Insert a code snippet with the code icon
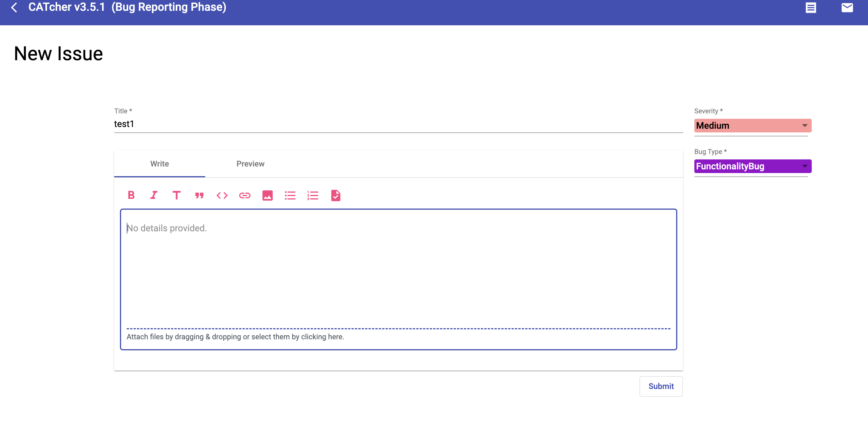 click(222, 195)
